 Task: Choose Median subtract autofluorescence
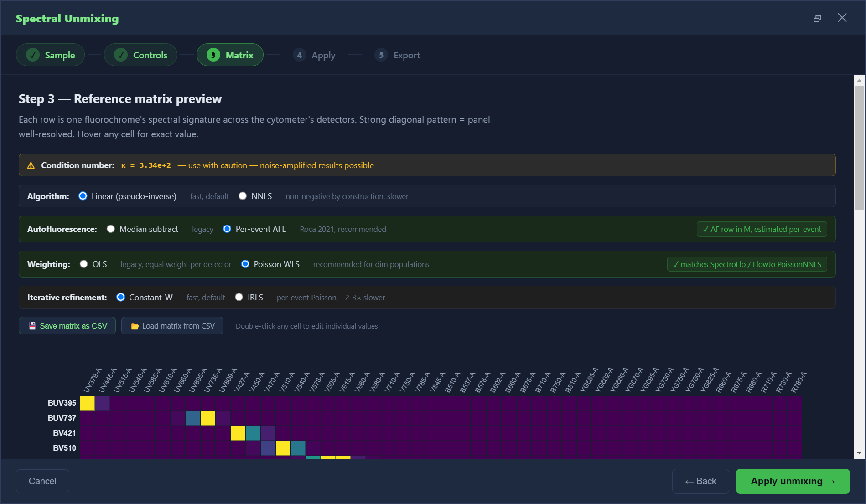point(111,229)
